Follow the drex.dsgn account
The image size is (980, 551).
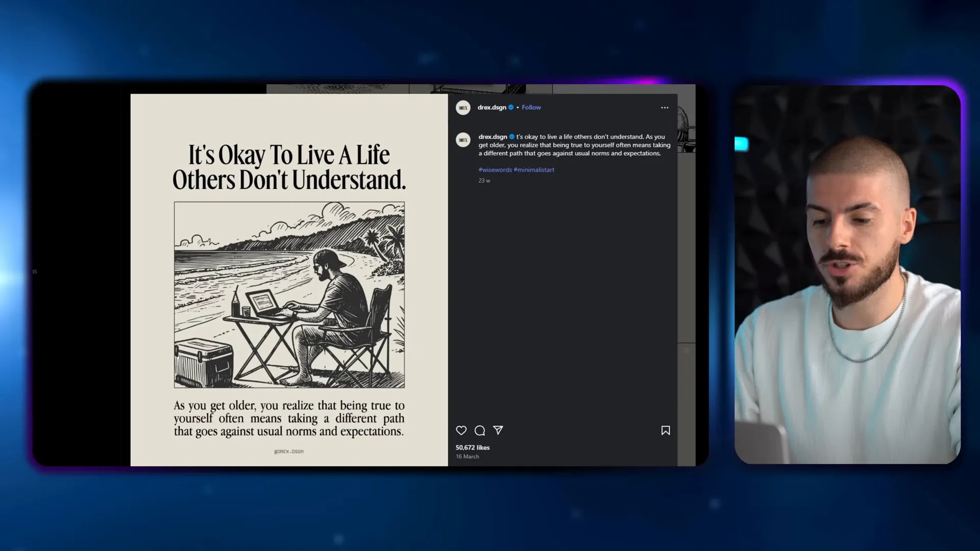click(531, 108)
